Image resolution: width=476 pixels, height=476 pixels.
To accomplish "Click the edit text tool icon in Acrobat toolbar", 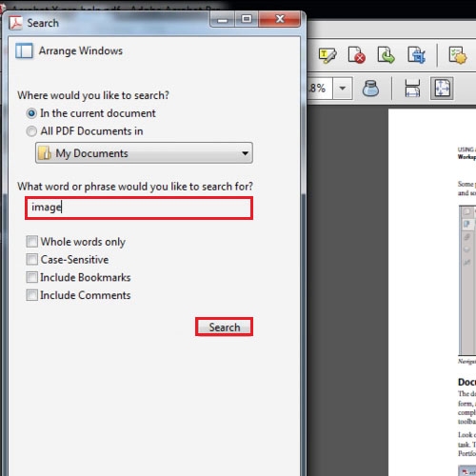I will coord(327,55).
